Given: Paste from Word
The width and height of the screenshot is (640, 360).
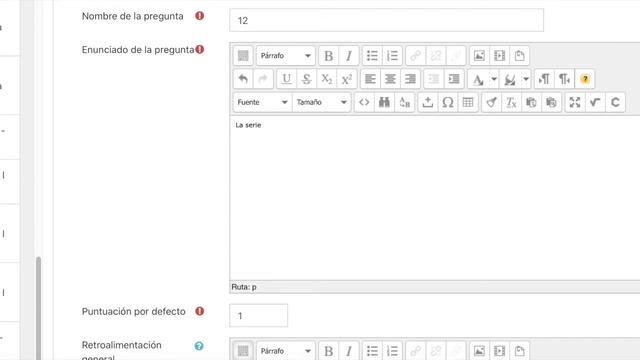Looking at the screenshot, I should point(551,102).
